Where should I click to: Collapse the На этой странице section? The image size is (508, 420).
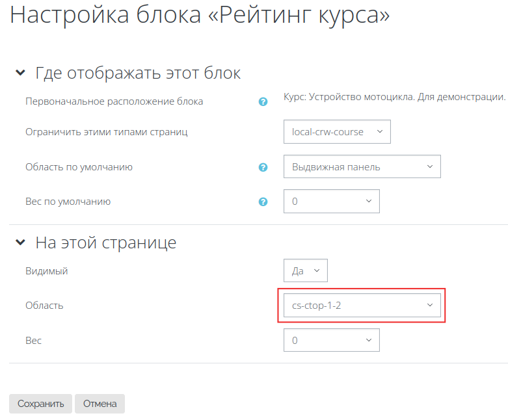click(20, 243)
